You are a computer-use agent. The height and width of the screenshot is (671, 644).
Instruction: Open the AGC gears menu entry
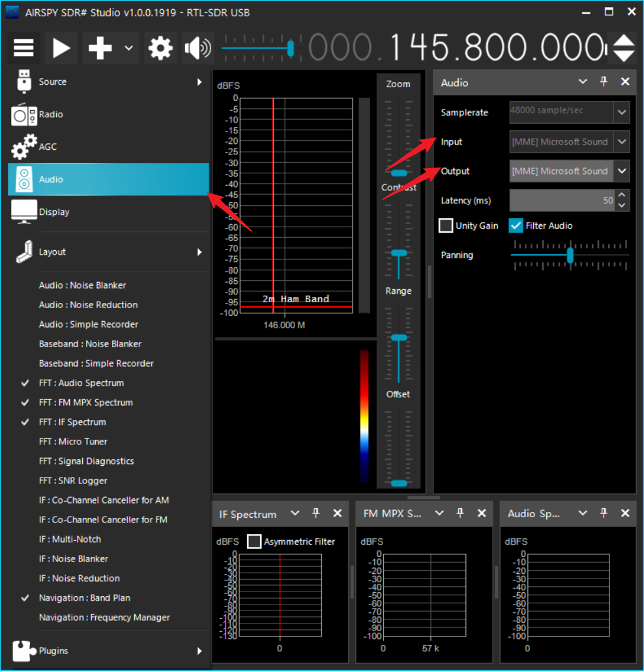tap(48, 147)
